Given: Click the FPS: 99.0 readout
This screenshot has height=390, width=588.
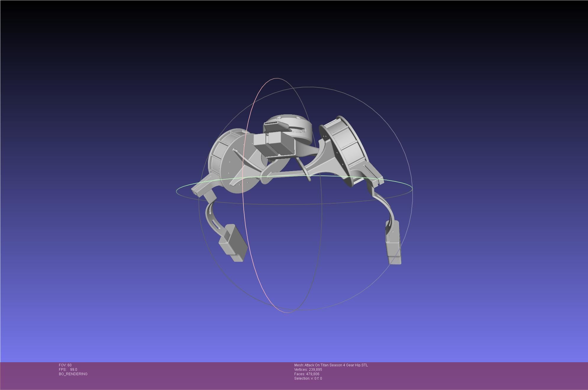Looking at the screenshot, I should (x=68, y=370).
